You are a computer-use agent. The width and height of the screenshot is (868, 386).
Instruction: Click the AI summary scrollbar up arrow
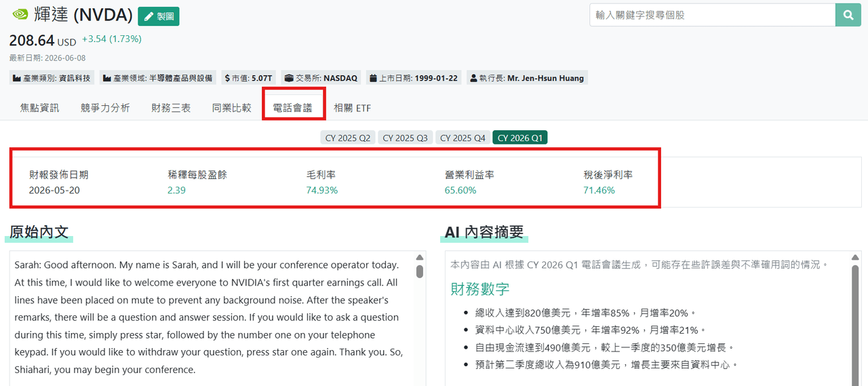(x=855, y=258)
